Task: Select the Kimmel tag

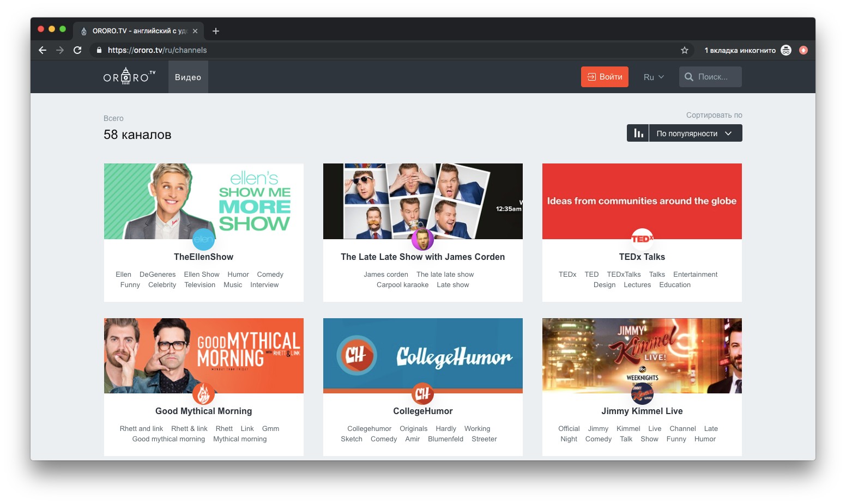Action: coord(628,429)
